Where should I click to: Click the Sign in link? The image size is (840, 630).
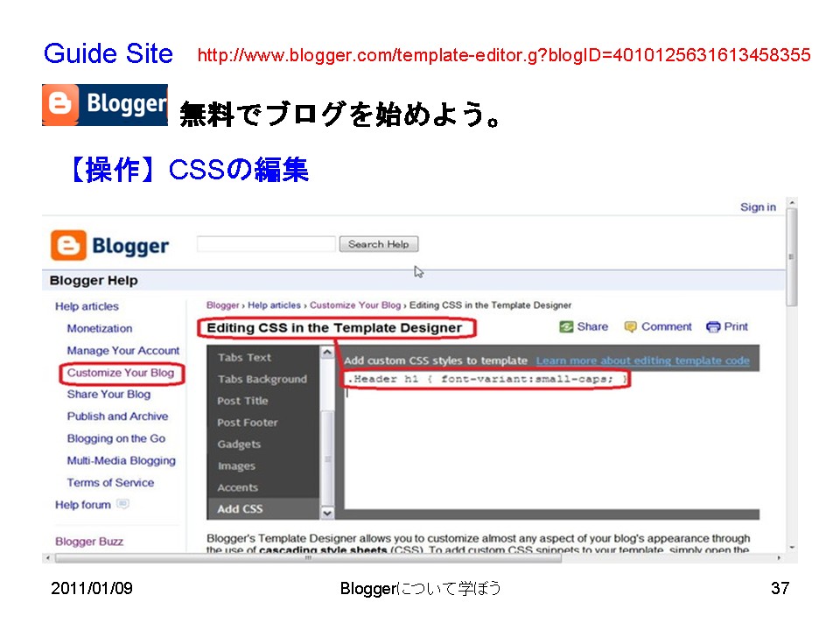pos(758,206)
